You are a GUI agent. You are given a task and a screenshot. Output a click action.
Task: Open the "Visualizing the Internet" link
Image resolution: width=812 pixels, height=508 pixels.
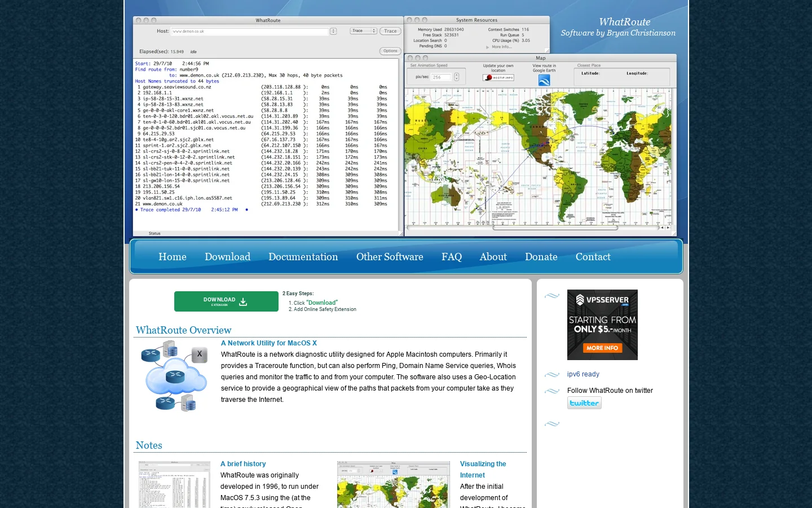click(483, 470)
